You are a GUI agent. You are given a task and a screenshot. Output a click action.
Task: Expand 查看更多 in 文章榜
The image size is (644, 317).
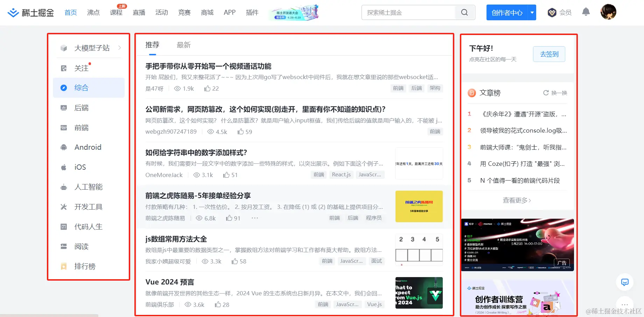click(517, 200)
